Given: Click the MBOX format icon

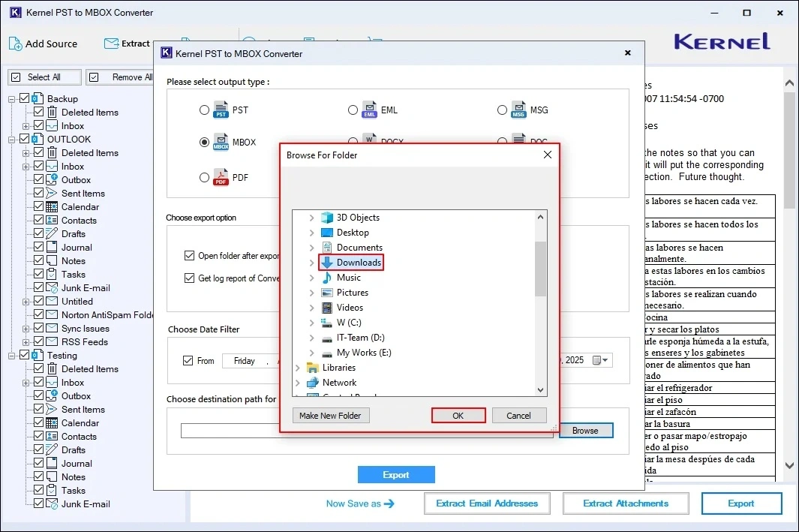Looking at the screenshot, I should click(221, 142).
